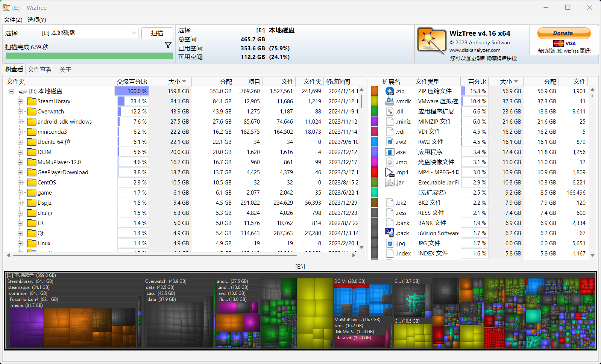Click the .jar Java file icon
The image size is (601, 364).
pyautogui.click(x=390, y=182)
